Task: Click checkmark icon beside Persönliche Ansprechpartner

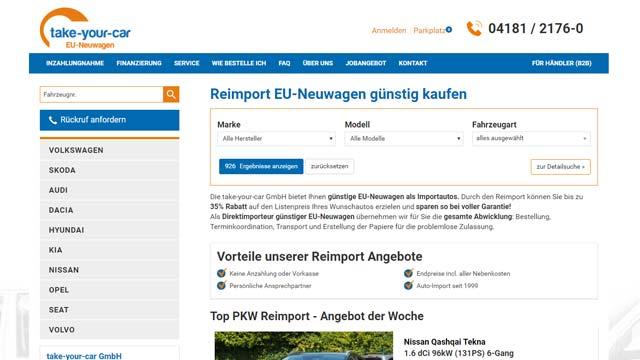Action: pyautogui.click(x=222, y=285)
